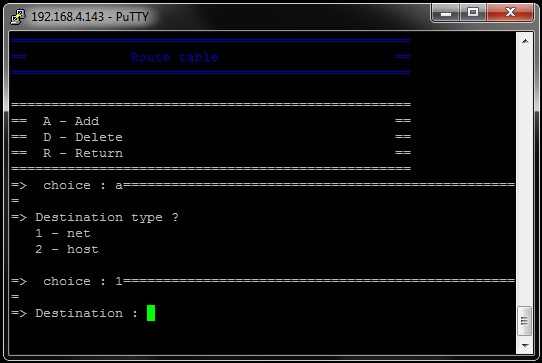Minimize the PuTTY window

[446, 13]
